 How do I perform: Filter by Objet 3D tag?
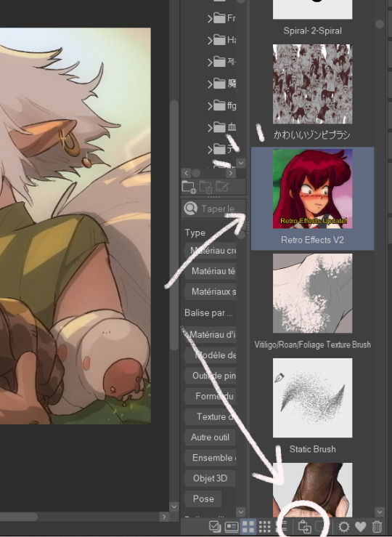pyautogui.click(x=210, y=478)
